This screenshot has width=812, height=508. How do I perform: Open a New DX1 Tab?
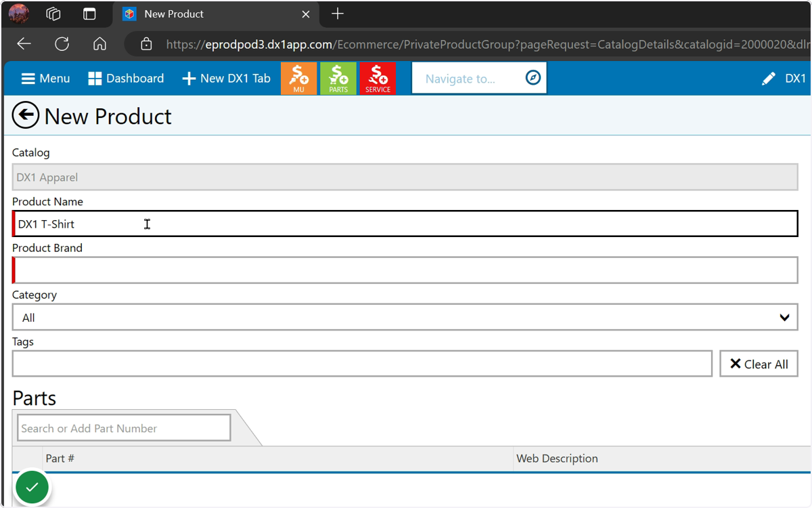tap(227, 79)
